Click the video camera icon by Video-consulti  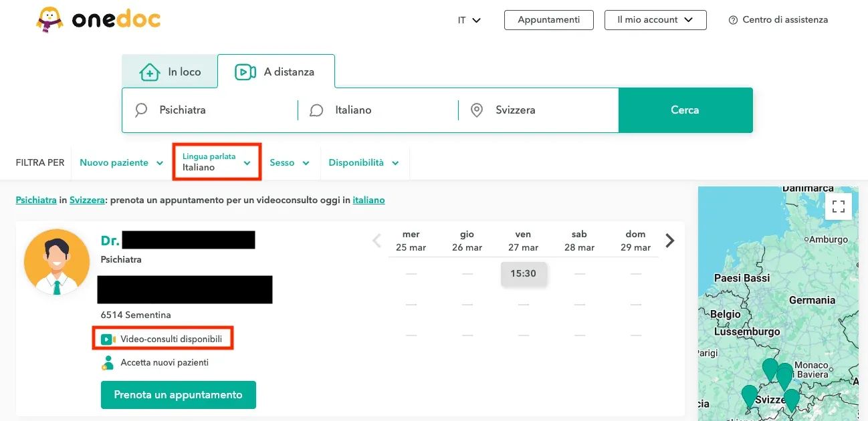pos(108,339)
